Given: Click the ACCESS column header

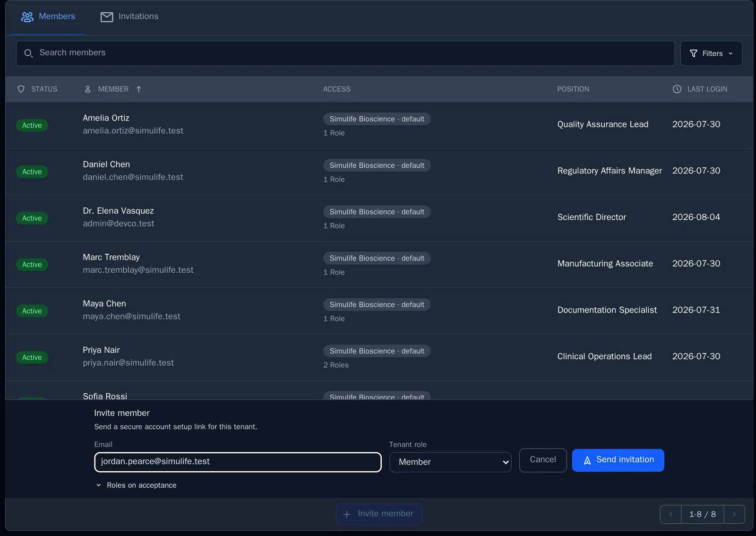Looking at the screenshot, I should click(x=337, y=89).
